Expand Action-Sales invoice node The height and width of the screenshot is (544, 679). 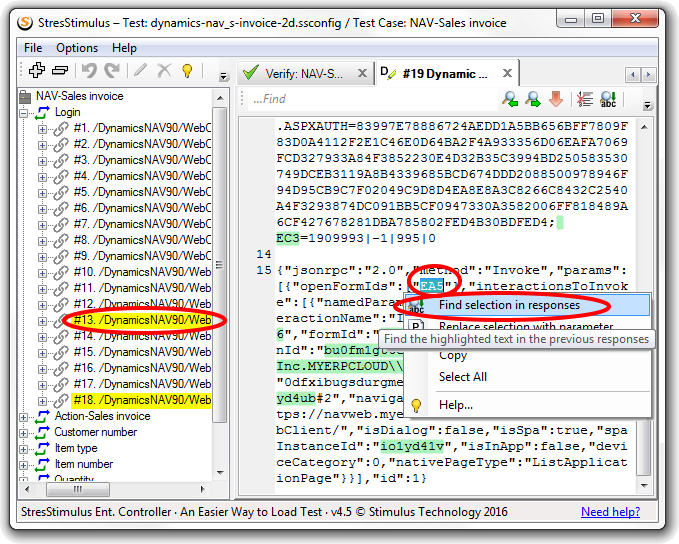pos(24,418)
